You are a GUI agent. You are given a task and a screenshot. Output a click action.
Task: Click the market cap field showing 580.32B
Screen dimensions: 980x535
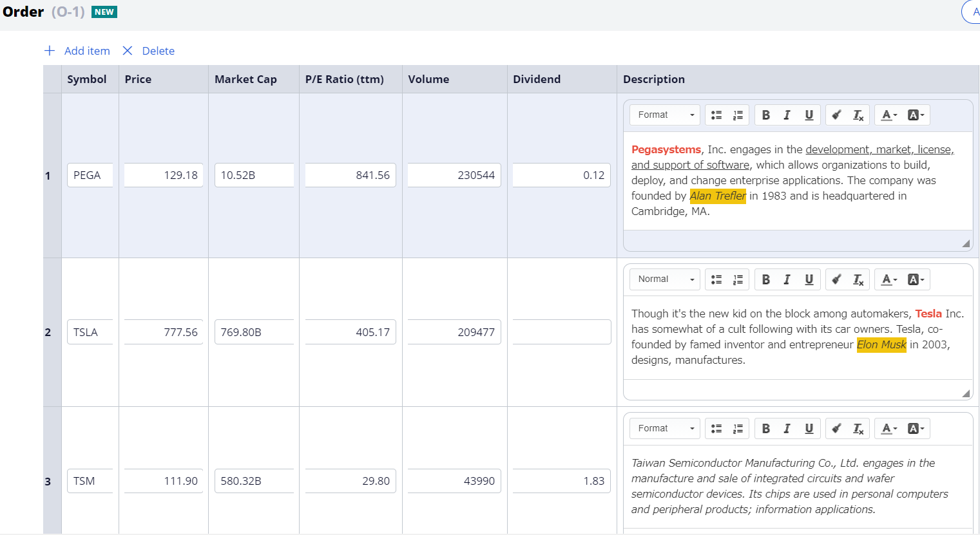point(254,481)
